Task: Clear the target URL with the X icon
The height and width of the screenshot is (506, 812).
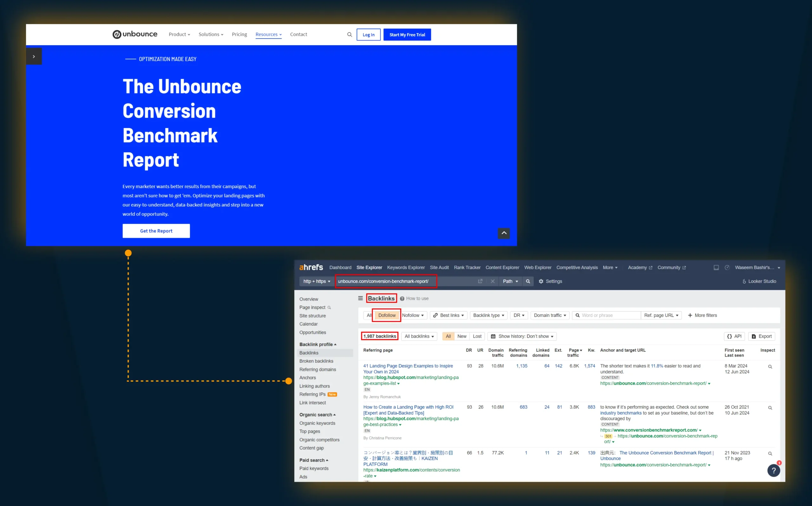Action: click(x=492, y=281)
